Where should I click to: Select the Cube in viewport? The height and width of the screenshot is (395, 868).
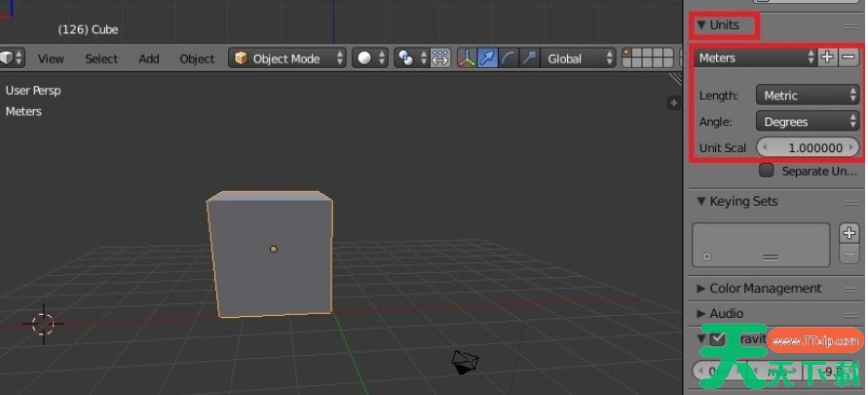click(x=270, y=255)
